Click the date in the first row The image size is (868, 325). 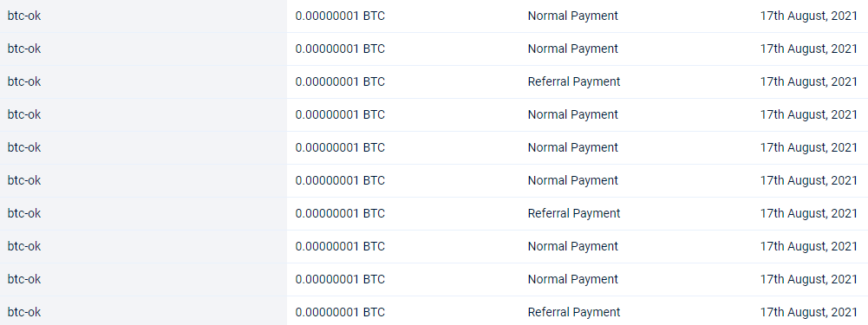click(x=809, y=16)
